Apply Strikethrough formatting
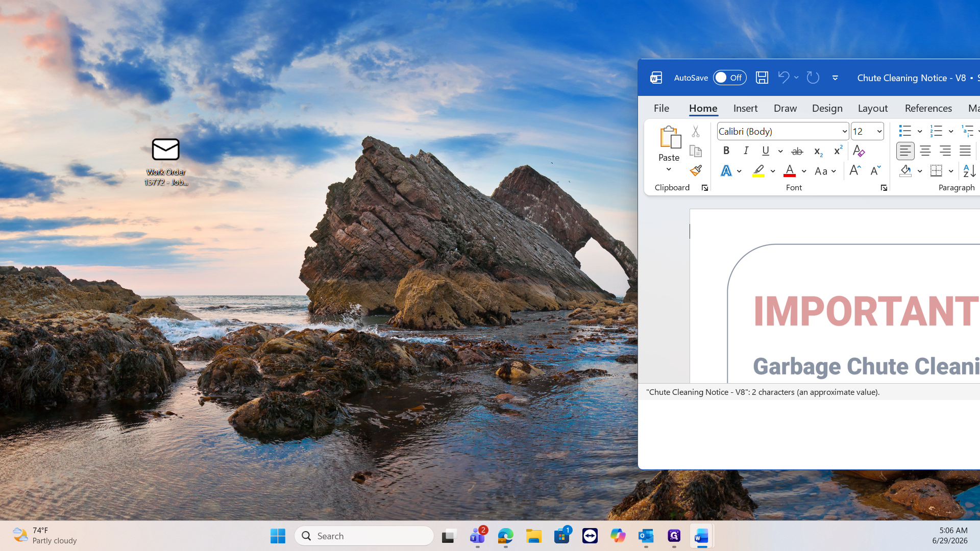 click(797, 151)
